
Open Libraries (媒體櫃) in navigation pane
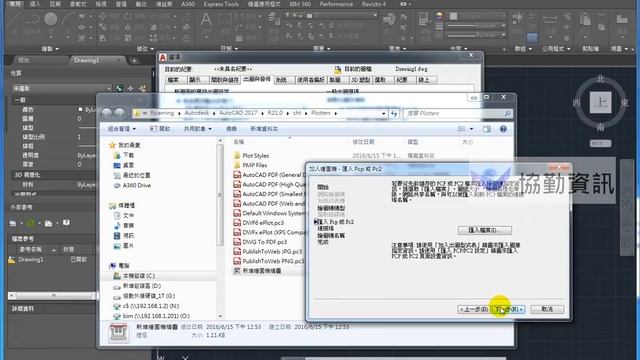(122, 205)
